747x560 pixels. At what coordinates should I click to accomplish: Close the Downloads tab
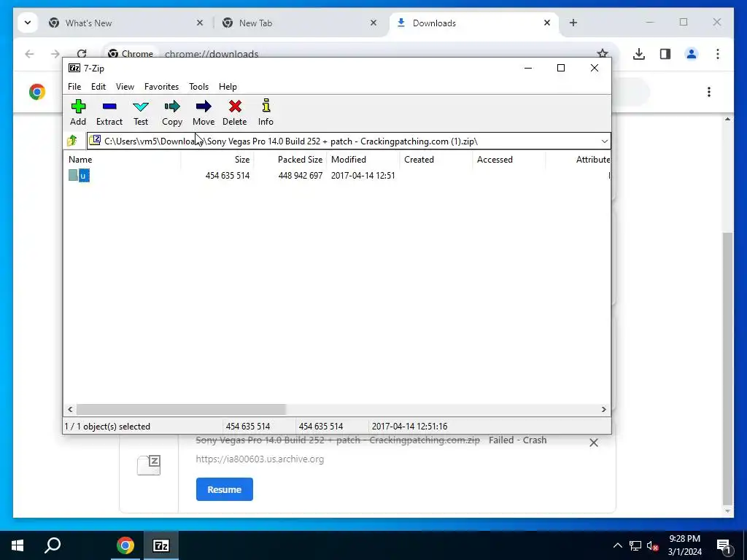tap(547, 23)
